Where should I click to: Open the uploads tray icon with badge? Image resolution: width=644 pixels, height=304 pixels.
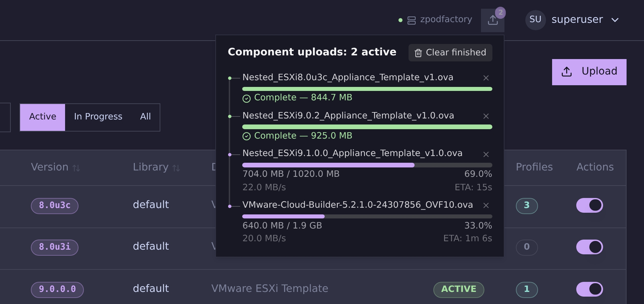[492, 20]
